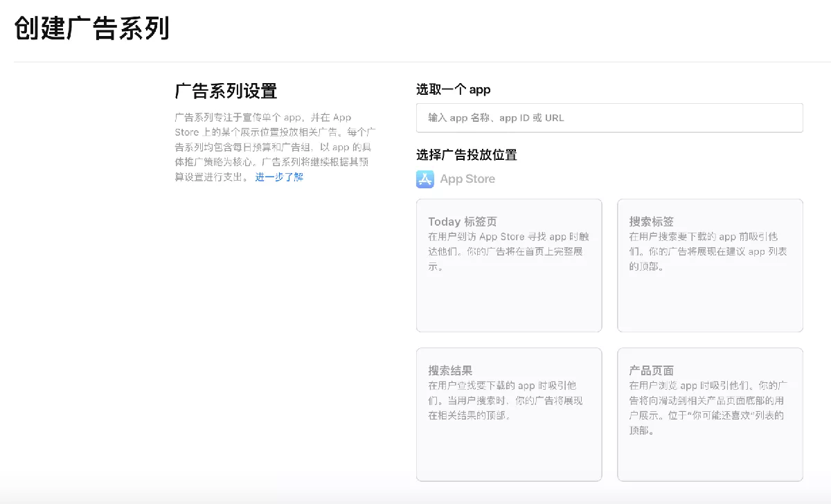
Task: Click the 广告系列设置 description paragraph
Action: click(x=275, y=147)
